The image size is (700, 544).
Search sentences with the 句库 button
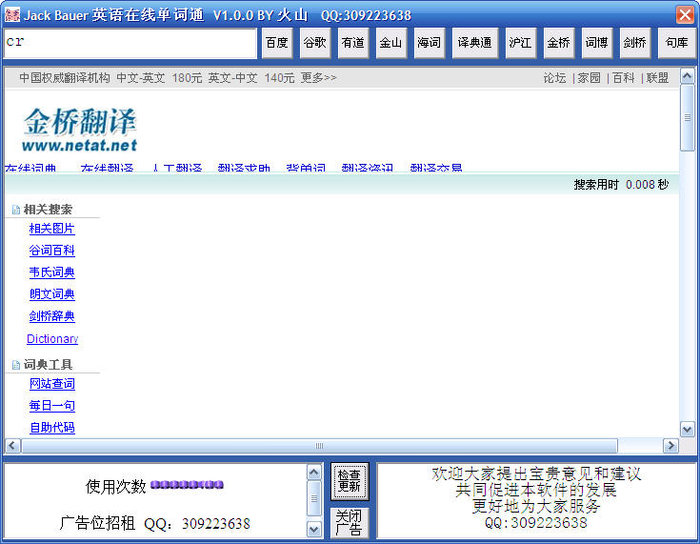[676, 43]
